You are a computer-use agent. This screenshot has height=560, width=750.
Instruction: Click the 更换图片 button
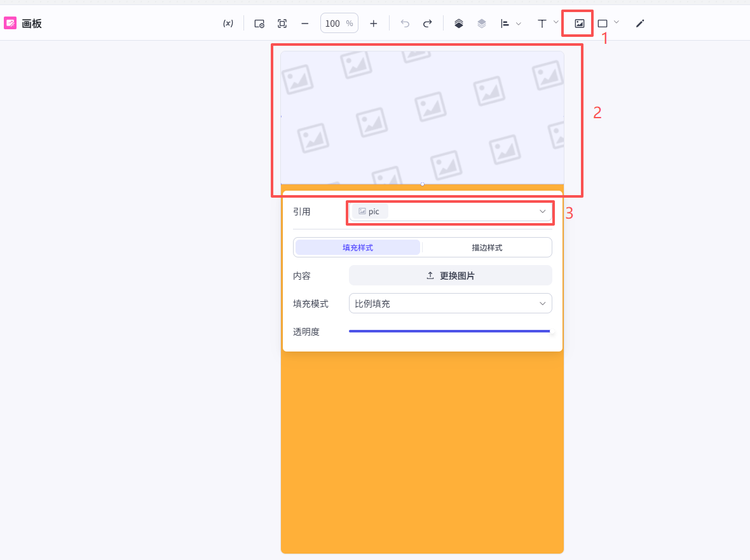click(x=451, y=276)
